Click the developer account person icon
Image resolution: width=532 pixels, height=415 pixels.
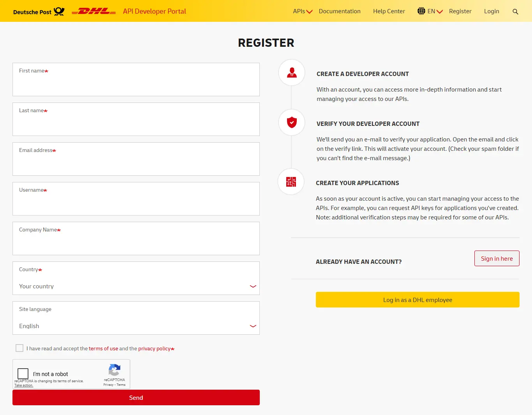coord(292,72)
